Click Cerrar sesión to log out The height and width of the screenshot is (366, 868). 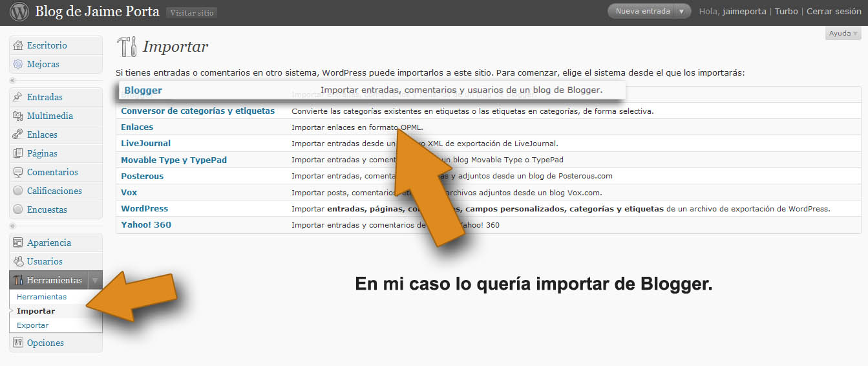click(x=834, y=11)
